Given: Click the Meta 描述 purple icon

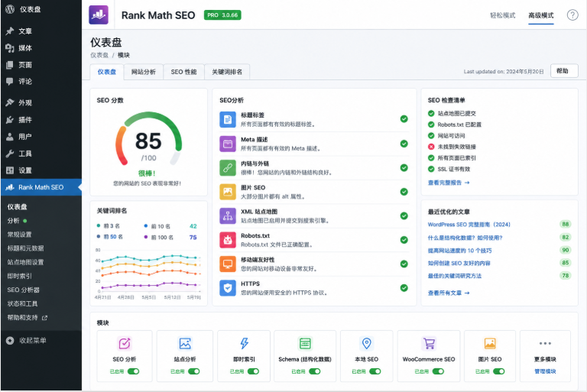Looking at the screenshot, I should click(x=228, y=144).
